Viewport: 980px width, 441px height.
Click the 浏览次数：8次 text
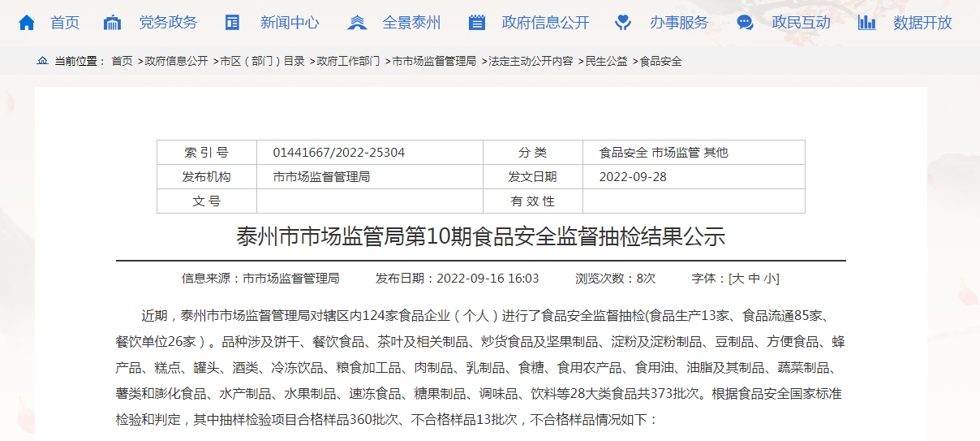(615, 279)
